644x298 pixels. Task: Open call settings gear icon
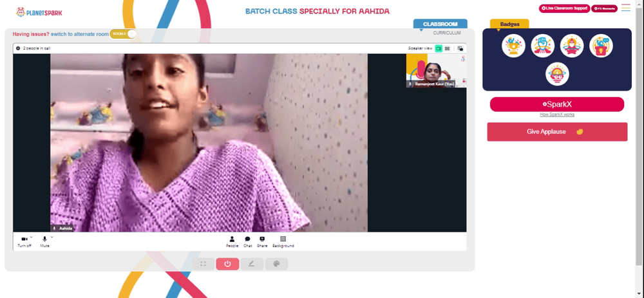pos(18,48)
